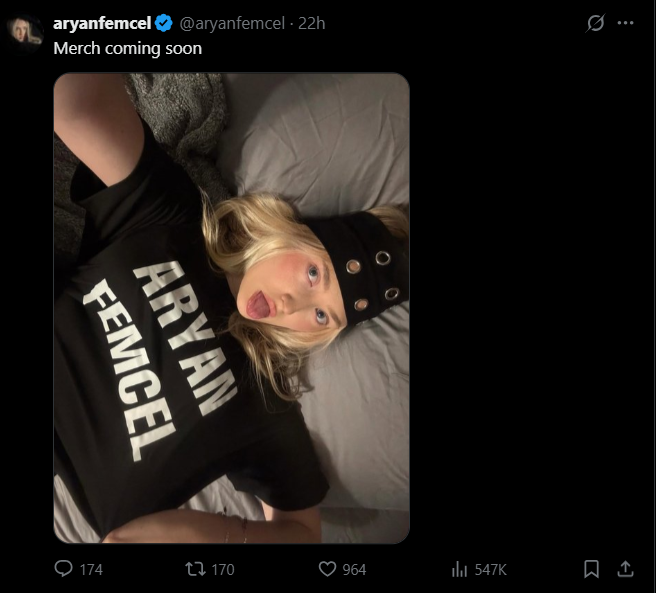Open the aryanfemcel profile avatar
This screenshot has height=593, width=656.
click(26, 33)
